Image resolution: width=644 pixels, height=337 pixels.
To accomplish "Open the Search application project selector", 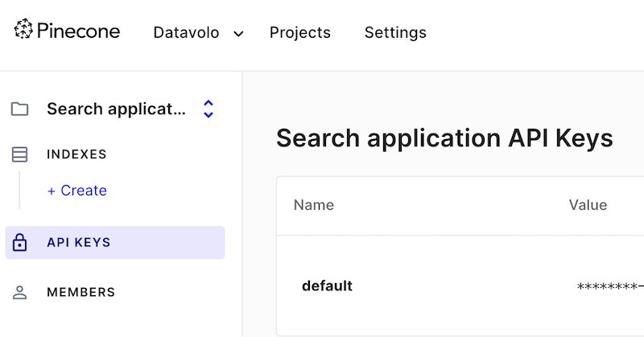I will pyautogui.click(x=116, y=109).
